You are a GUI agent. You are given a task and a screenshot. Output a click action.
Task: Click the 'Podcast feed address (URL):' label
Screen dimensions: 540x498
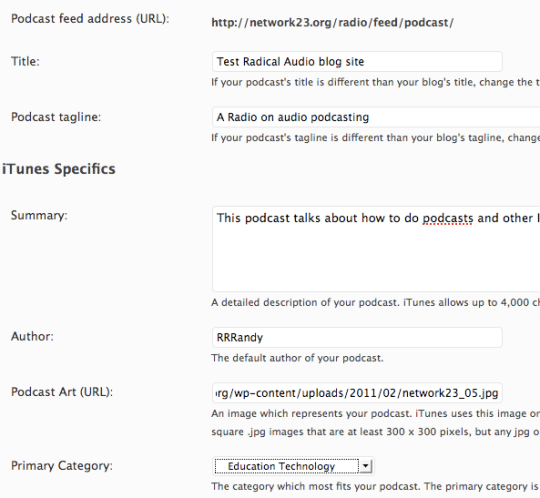point(90,19)
